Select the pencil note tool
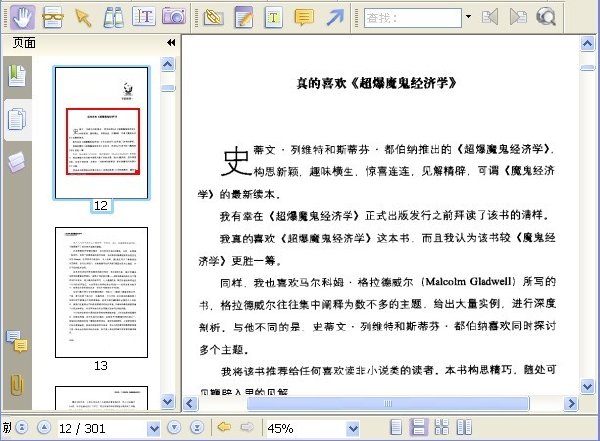 point(244,17)
